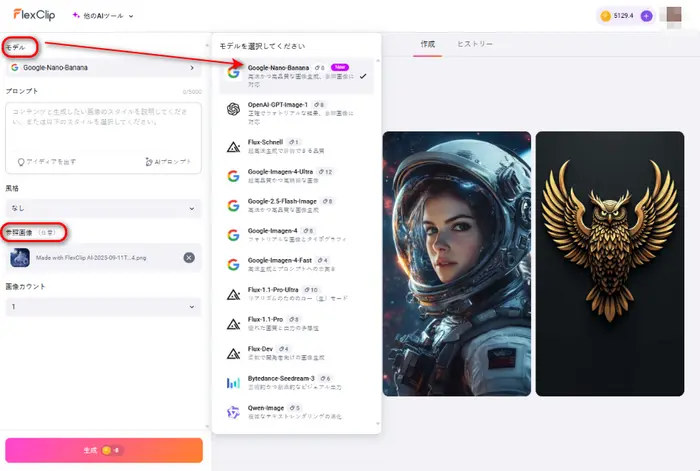The height and width of the screenshot is (471, 700).
Task: Open the Google-Nano-Banana model selector
Action: click(x=104, y=68)
